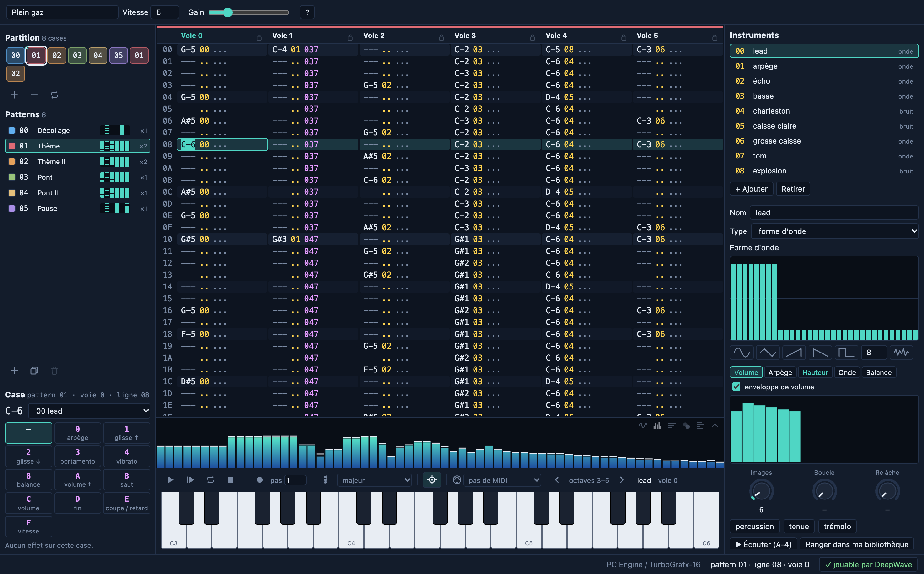Select the sine waveform preset
Screen dimensions: 924x574
pyautogui.click(x=741, y=353)
